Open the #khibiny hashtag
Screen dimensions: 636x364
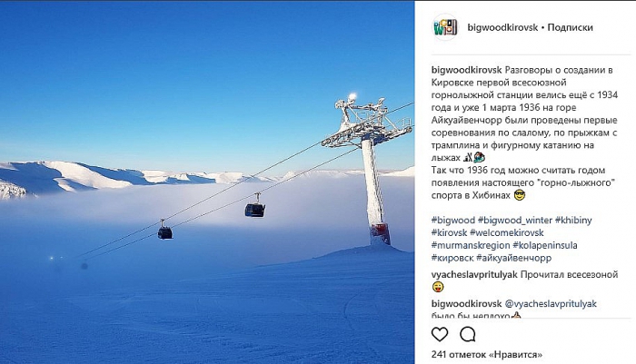573,220
